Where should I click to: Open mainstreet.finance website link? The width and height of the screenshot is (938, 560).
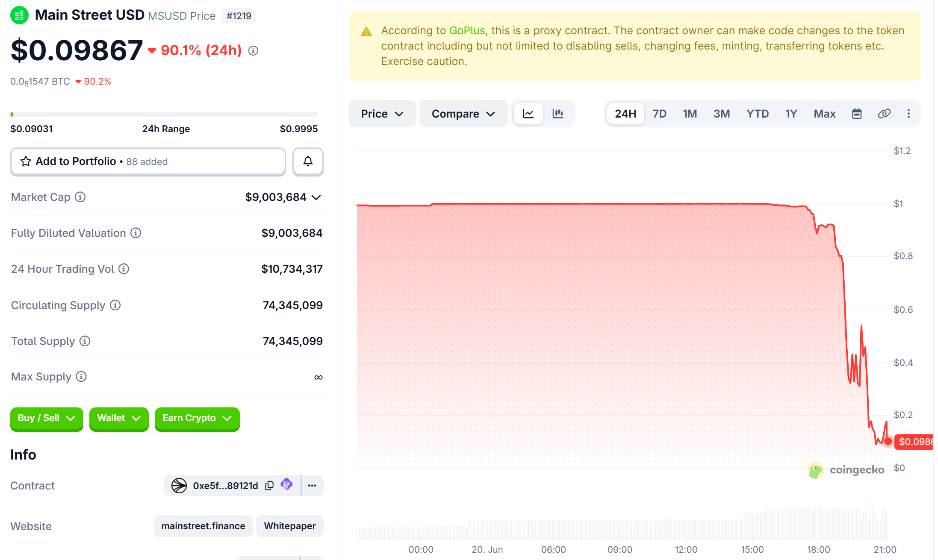click(x=203, y=526)
